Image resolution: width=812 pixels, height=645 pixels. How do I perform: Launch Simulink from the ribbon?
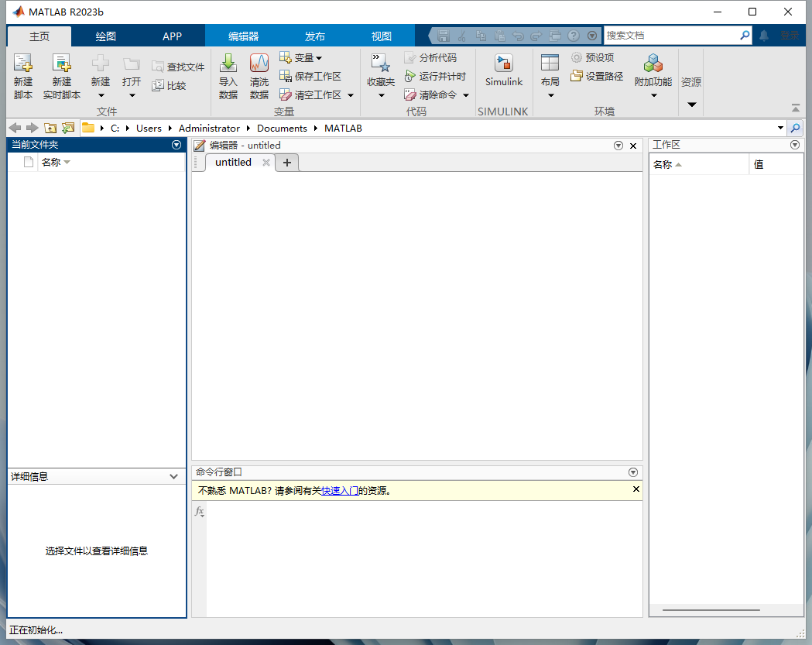(x=503, y=70)
